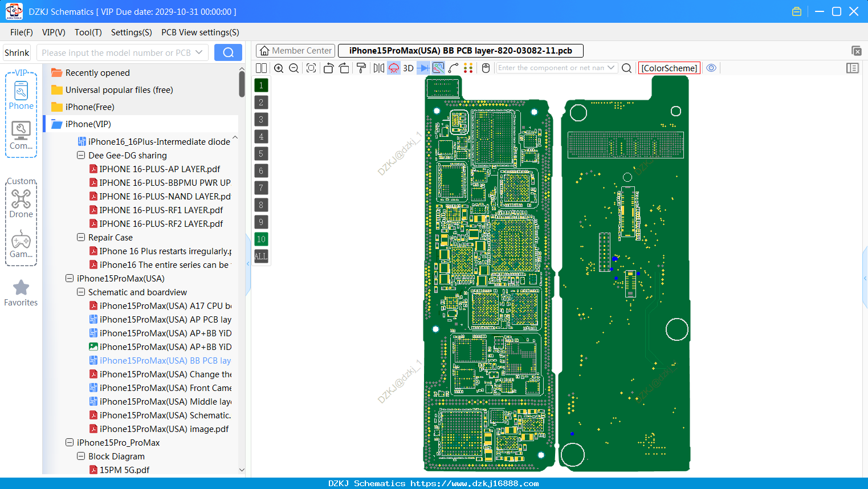The width and height of the screenshot is (868, 489).
Task: Fit the board to screen
Action: pos(311,68)
